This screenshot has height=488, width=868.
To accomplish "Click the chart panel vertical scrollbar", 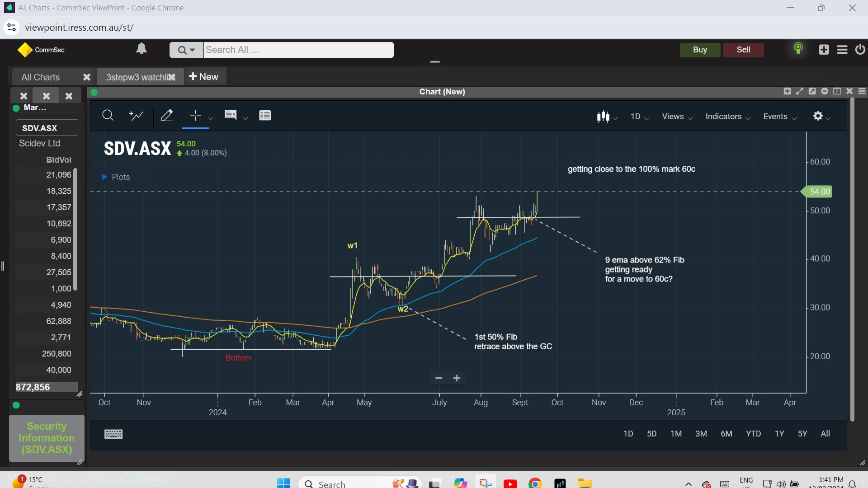I will (x=852, y=260).
